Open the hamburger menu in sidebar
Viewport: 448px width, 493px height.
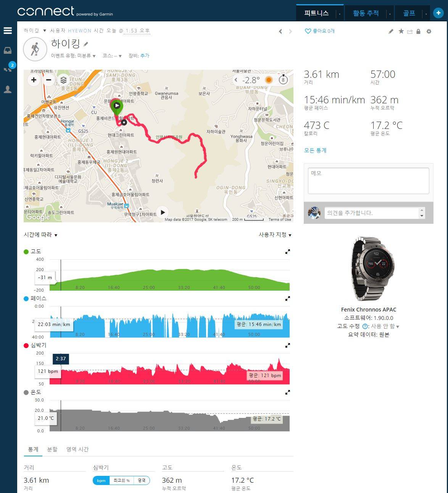(8, 31)
